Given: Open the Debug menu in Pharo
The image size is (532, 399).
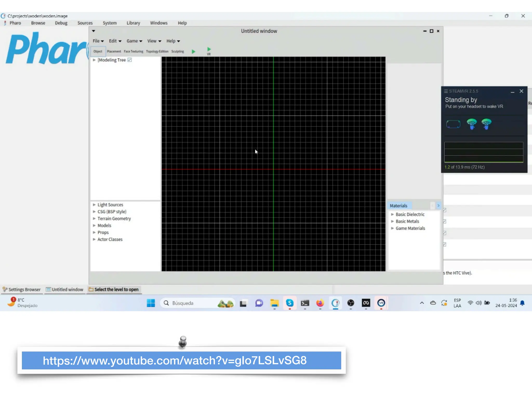Looking at the screenshot, I should tap(61, 23).
